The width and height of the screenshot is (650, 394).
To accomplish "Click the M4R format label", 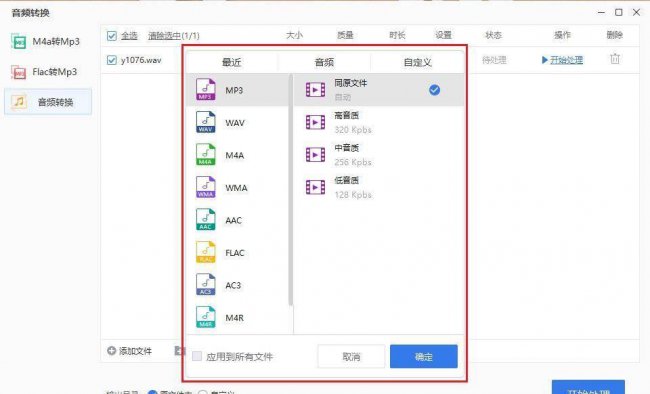I will (235, 318).
